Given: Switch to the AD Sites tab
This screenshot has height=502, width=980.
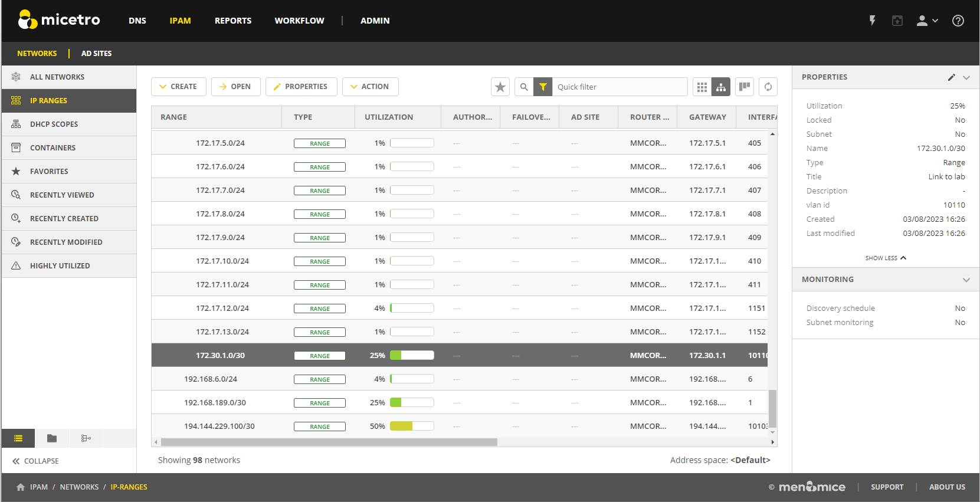Looking at the screenshot, I should [96, 53].
